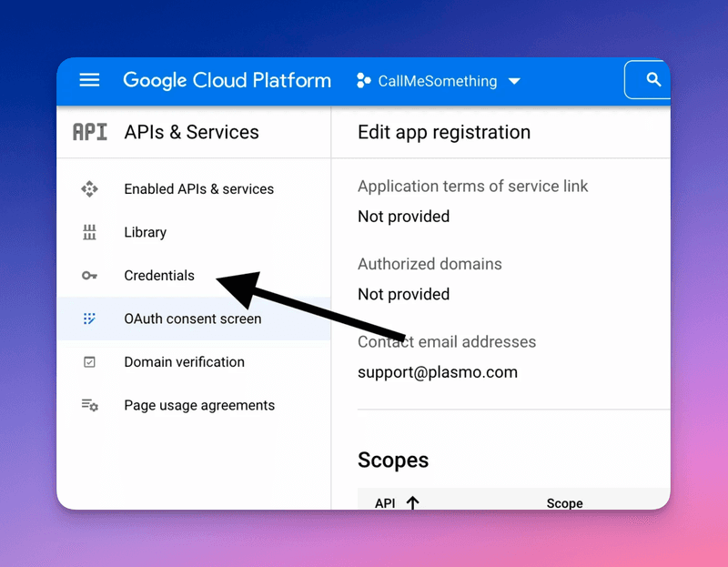
Task: Go to the Library page
Action: coord(193,232)
